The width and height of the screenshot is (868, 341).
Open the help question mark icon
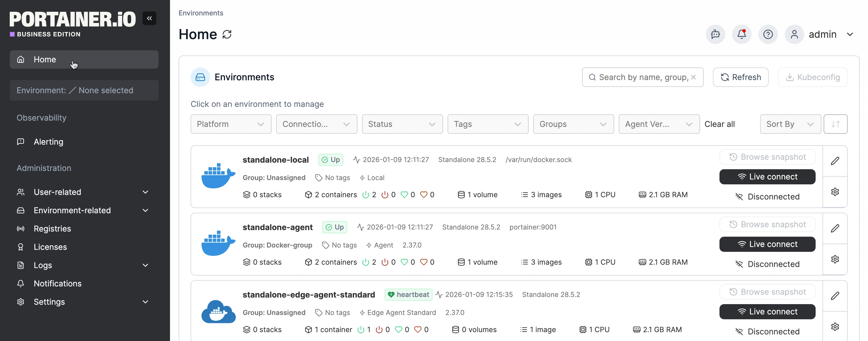pos(768,34)
